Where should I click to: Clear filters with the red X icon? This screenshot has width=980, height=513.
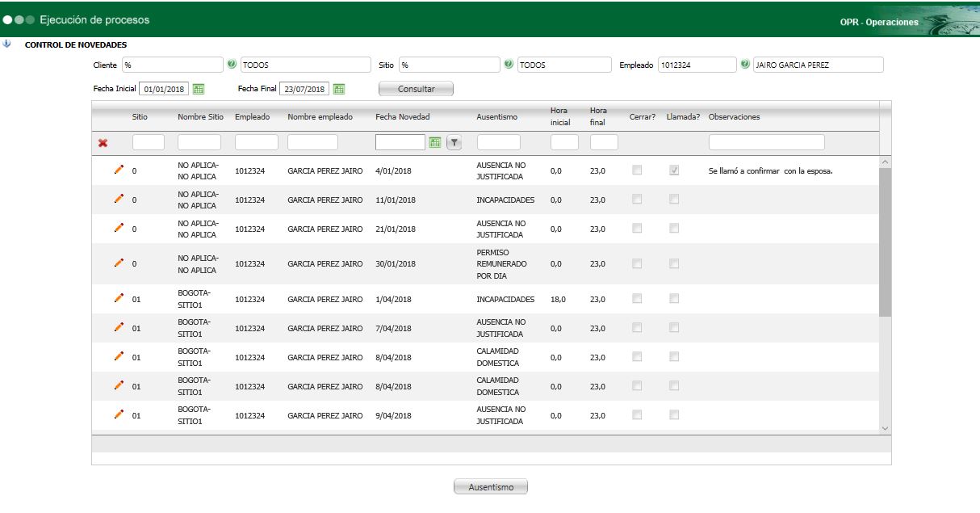(x=103, y=143)
